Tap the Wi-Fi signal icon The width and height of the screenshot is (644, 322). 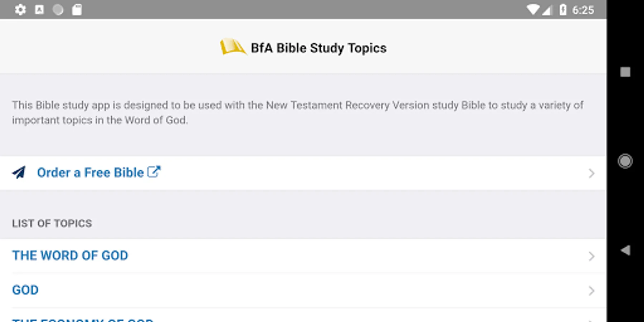533,10
